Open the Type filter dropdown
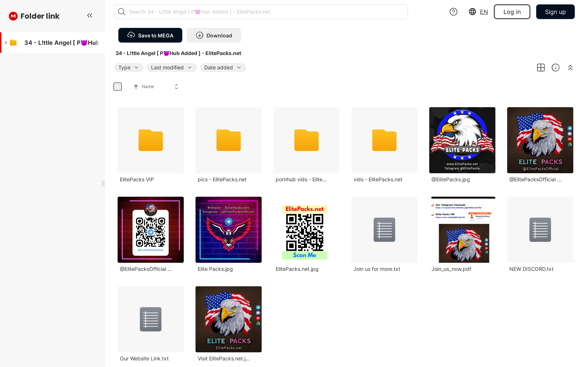The image size is (588, 367). (129, 68)
